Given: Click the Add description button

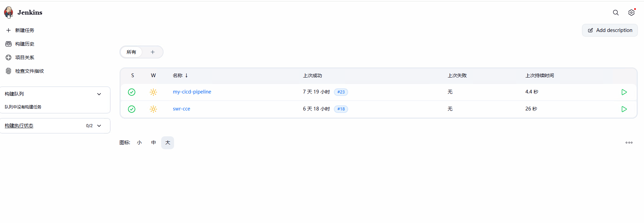Looking at the screenshot, I should pyautogui.click(x=610, y=30).
